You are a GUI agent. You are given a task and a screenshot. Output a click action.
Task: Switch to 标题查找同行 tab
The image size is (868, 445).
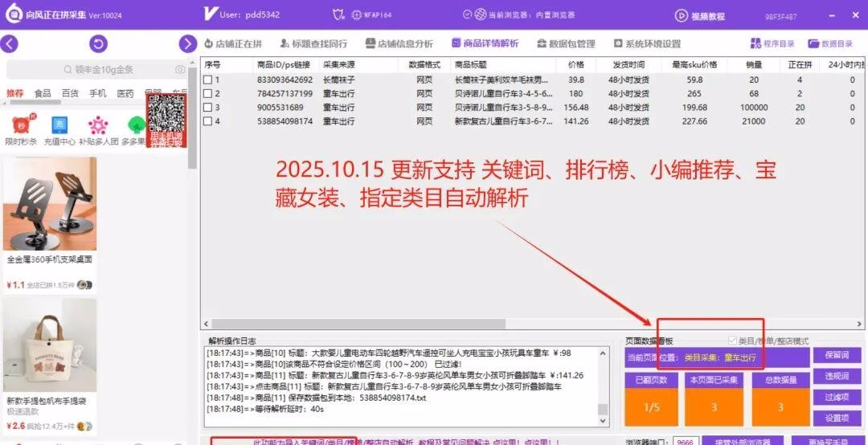point(313,43)
